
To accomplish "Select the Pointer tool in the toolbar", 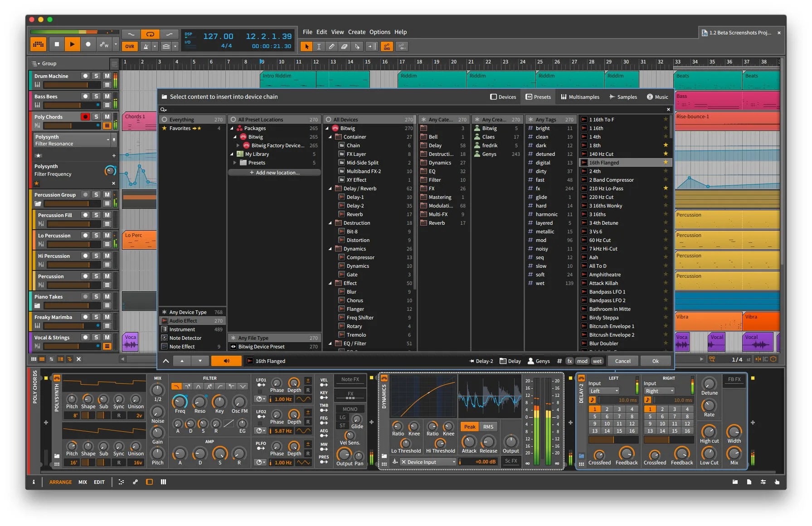I will tap(306, 47).
